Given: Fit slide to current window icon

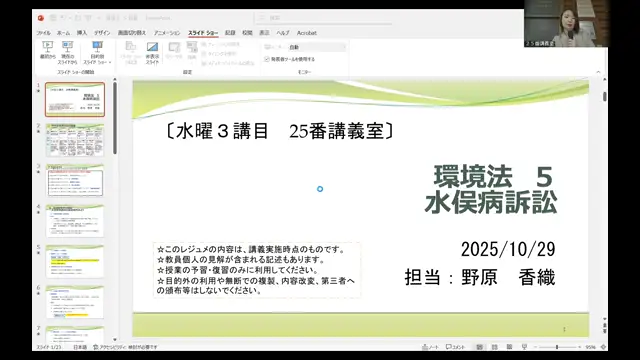Looking at the screenshot, I should pos(603,347).
